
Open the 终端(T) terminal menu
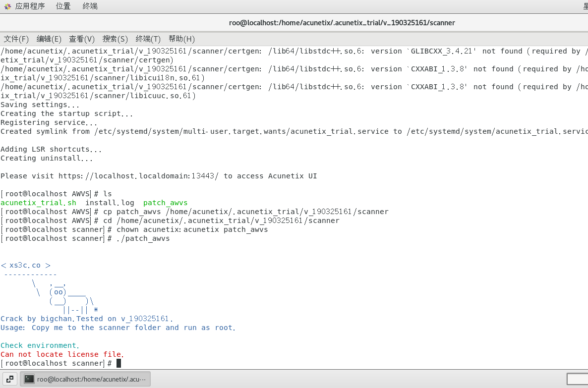(148, 39)
